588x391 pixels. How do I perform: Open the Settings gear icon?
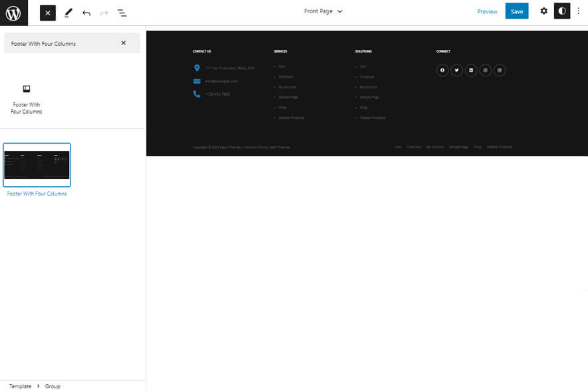pyautogui.click(x=544, y=11)
